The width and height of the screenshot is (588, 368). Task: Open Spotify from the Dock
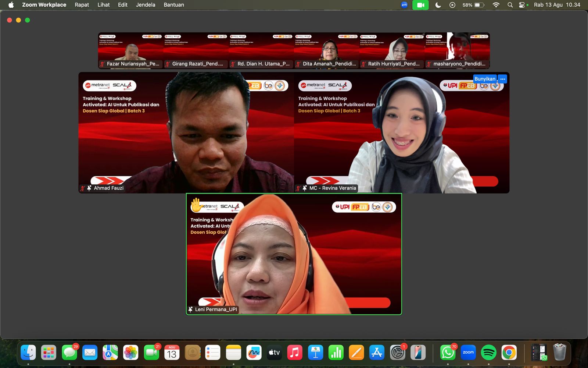pyautogui.click(x=488, y=353)
